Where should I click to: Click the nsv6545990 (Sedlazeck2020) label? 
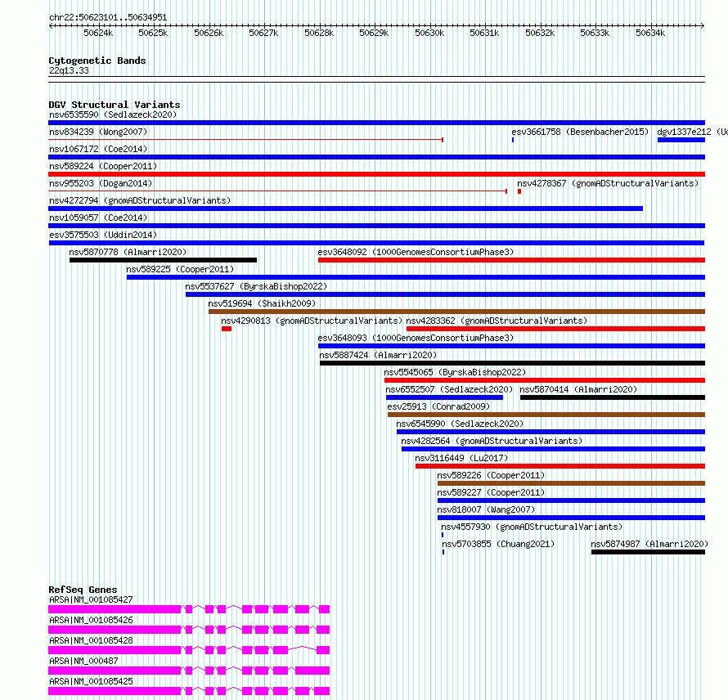[460, 424]
